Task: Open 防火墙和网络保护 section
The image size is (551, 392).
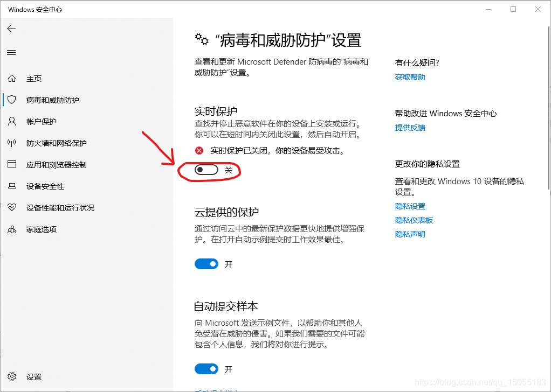Action: click(57, 143)
